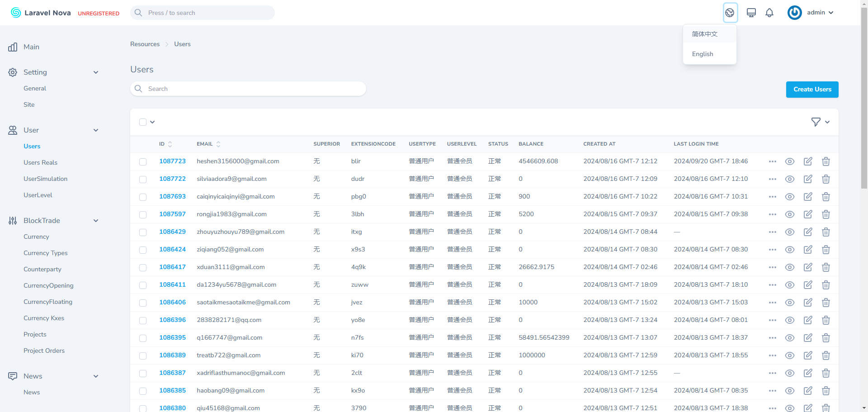
Task: Choose English in language menu
Action: click(x=703, y=54)
